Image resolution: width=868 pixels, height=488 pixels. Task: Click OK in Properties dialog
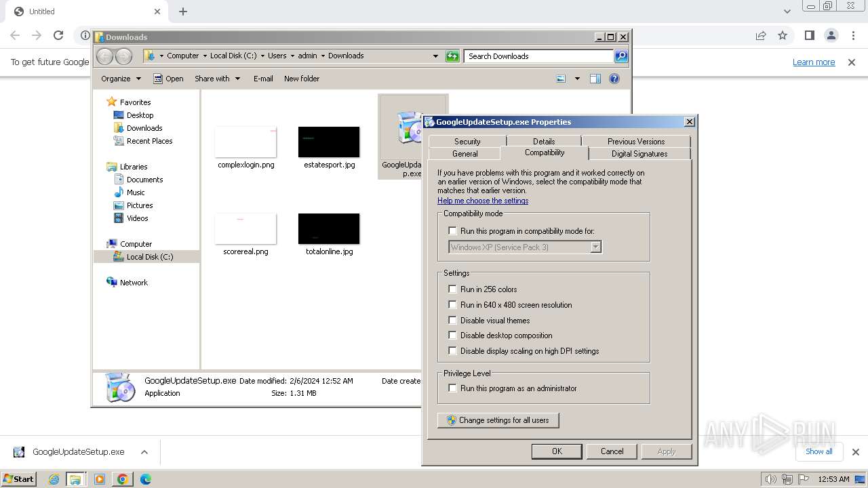click(x=557, y=451)
